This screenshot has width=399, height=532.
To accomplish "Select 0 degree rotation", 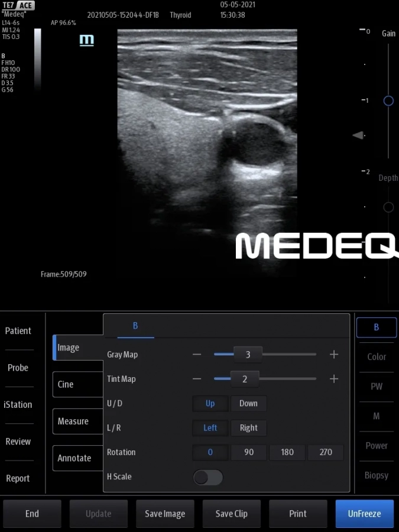I will pos(210,452).
